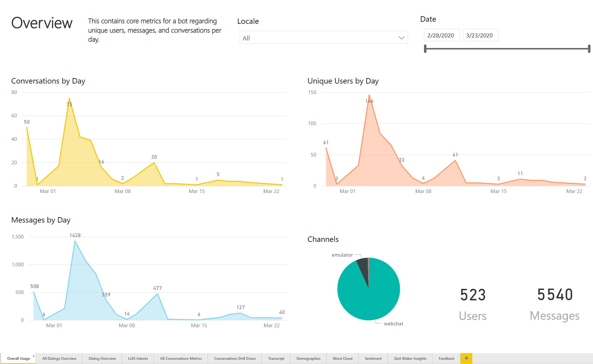593x364 pixels.
Task: View the Sentiment tab
Action: [373, 359]
